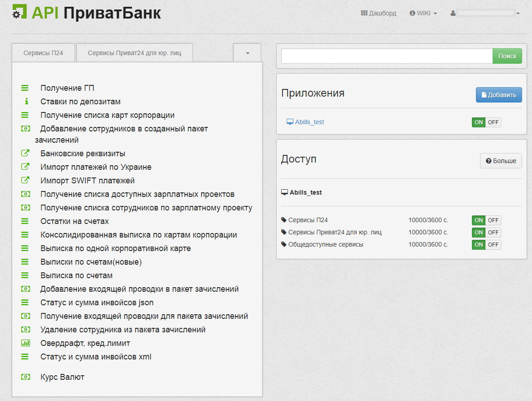The image size is (532, 401).
Task: Click list icon beside Получение списка карт корпорации
Action: [25, 115]
